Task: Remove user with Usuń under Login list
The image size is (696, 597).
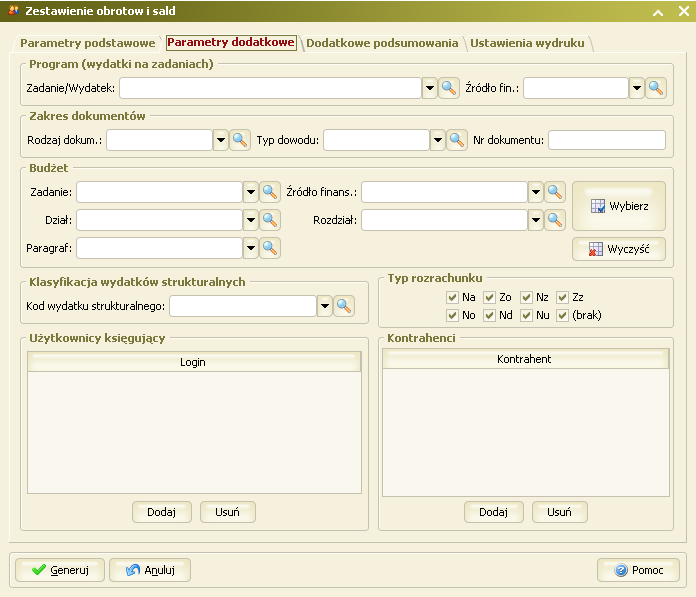Action: (227, 512)
